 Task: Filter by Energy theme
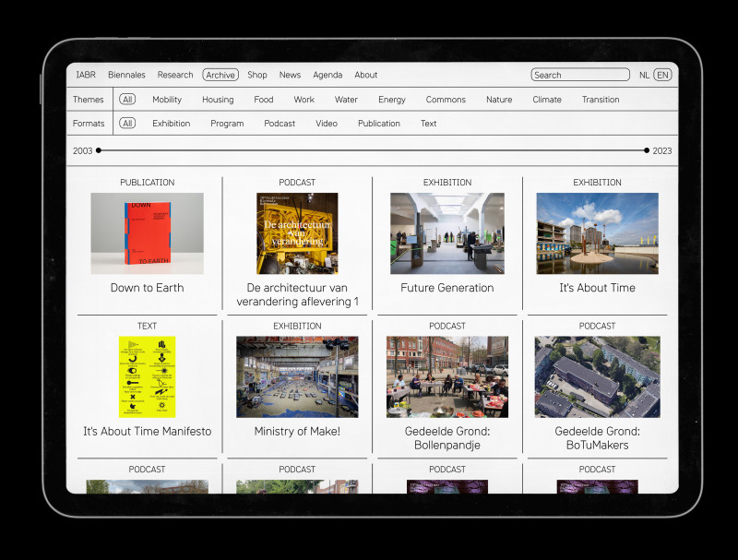tap(391, 100)
